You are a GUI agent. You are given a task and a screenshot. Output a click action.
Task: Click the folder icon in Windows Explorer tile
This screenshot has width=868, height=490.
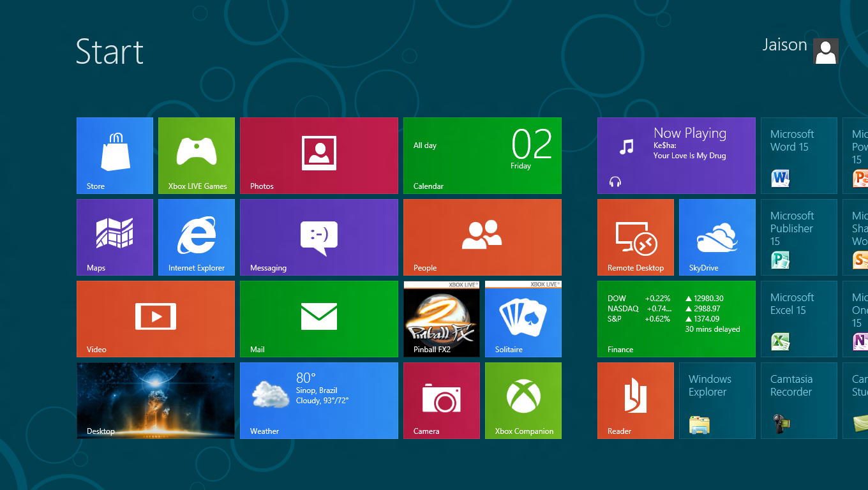tap(700, 424)
